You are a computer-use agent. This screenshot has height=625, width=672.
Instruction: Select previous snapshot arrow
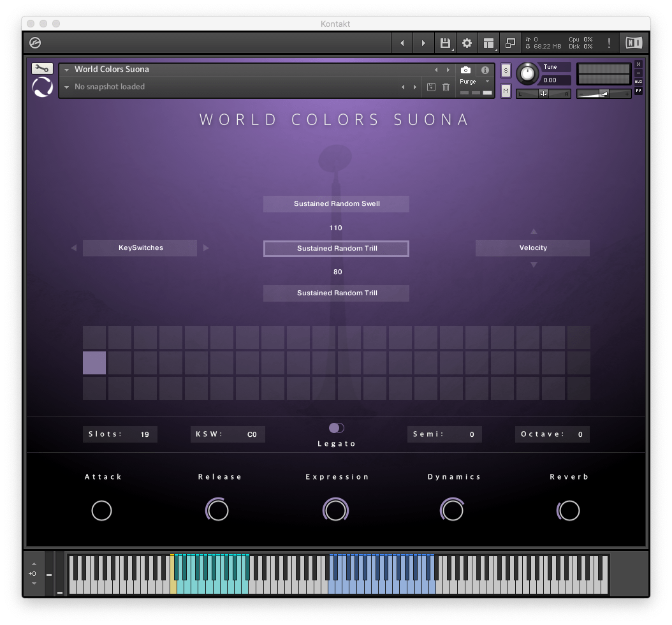pyautogui.click(x=403, y=87)
